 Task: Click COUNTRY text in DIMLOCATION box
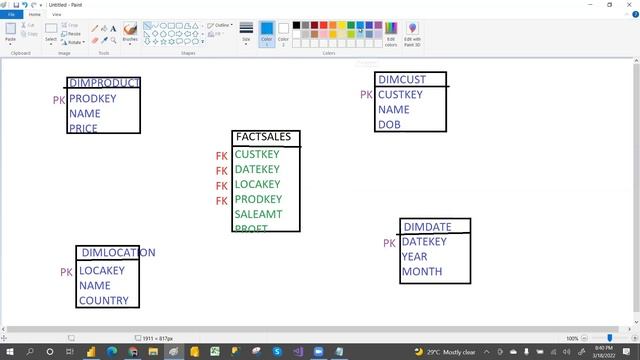tap(104, 300)
